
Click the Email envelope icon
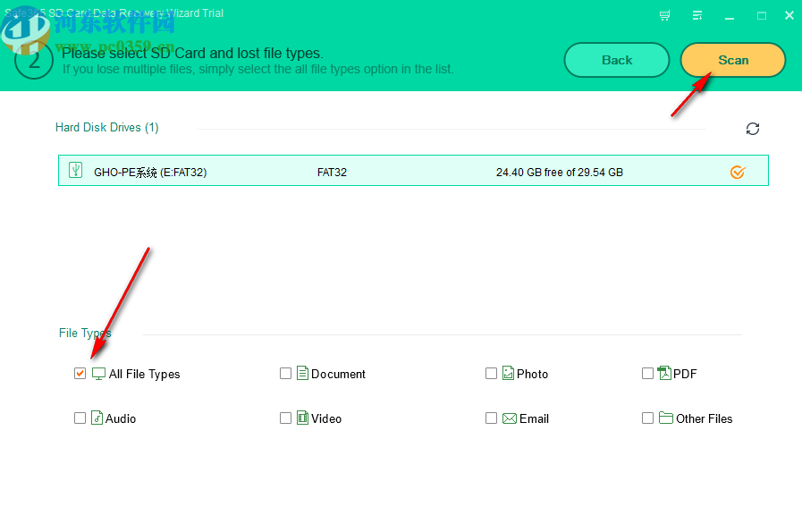tap(509, 418)
